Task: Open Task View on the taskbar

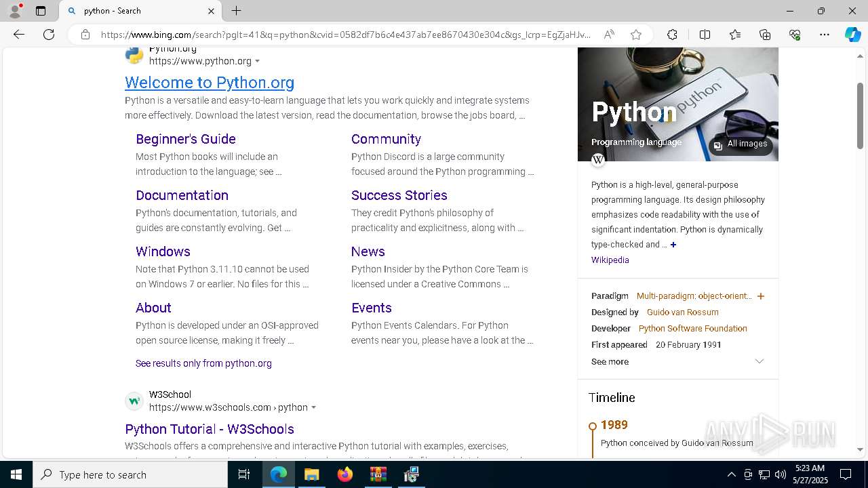Action: [244, 474]
